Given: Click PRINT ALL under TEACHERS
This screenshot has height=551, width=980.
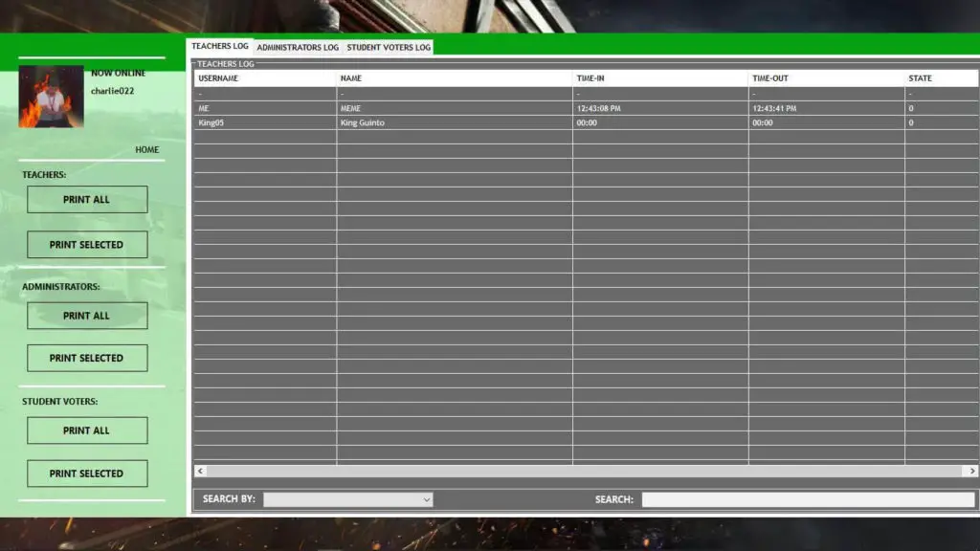Looking at the screenshot, I should tap(86, 199).
